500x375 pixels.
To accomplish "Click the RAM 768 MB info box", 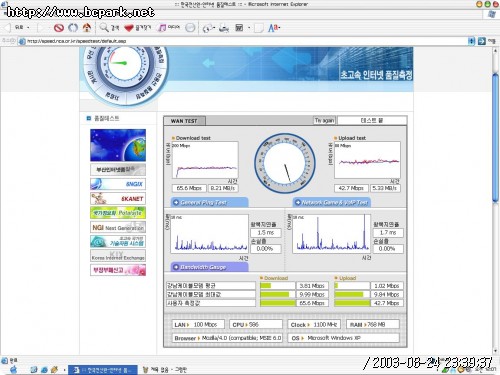I will [x=373, y=324].
